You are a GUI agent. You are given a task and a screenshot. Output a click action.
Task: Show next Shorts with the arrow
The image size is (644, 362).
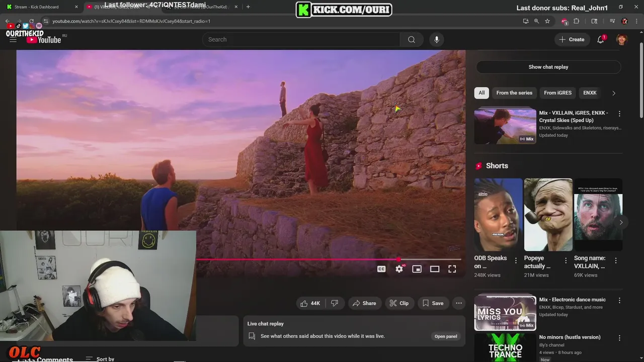[x=621, y=222]
